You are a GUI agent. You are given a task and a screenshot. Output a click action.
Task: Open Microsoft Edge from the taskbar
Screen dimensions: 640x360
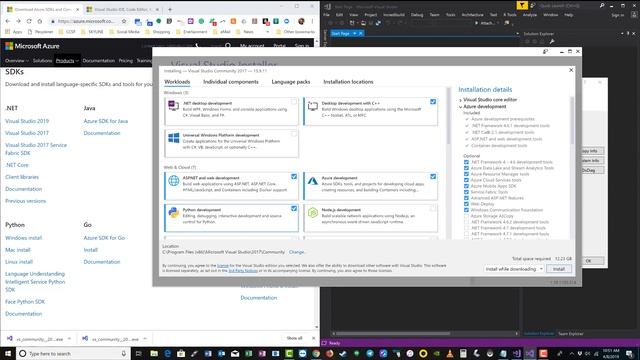(167, 353)
